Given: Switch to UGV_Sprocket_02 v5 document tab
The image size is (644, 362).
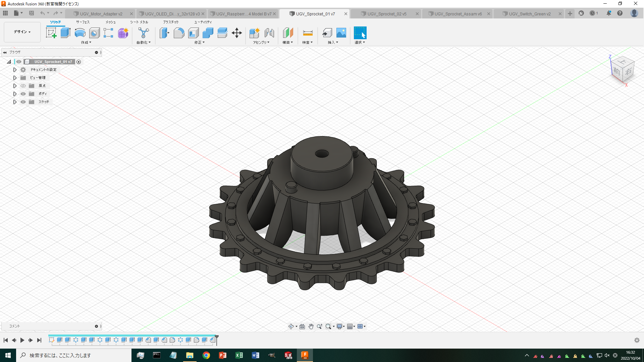Looking at the screenshot, I should (x=387, y=14).
